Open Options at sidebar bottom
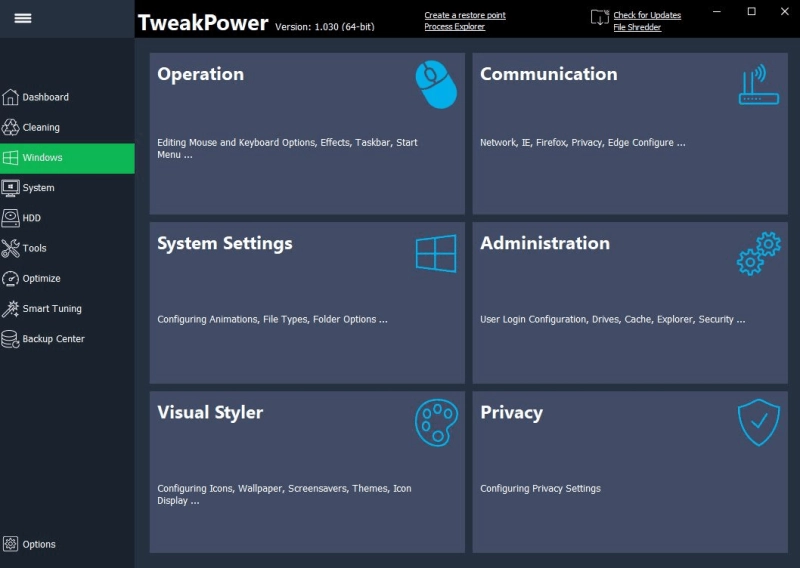Viewport: 800px width, 568px height. 67,544
